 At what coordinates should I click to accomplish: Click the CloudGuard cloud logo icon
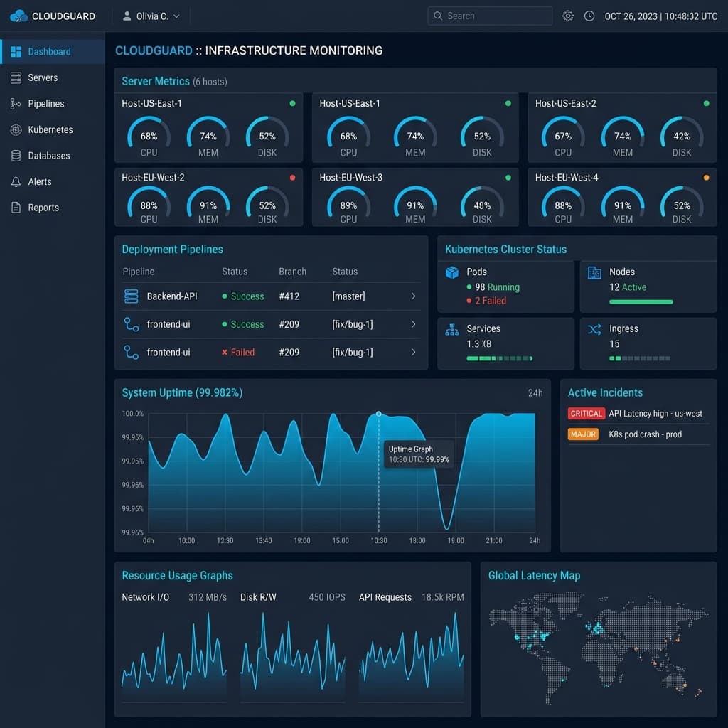pyautogui.click(x=18, y=16)
